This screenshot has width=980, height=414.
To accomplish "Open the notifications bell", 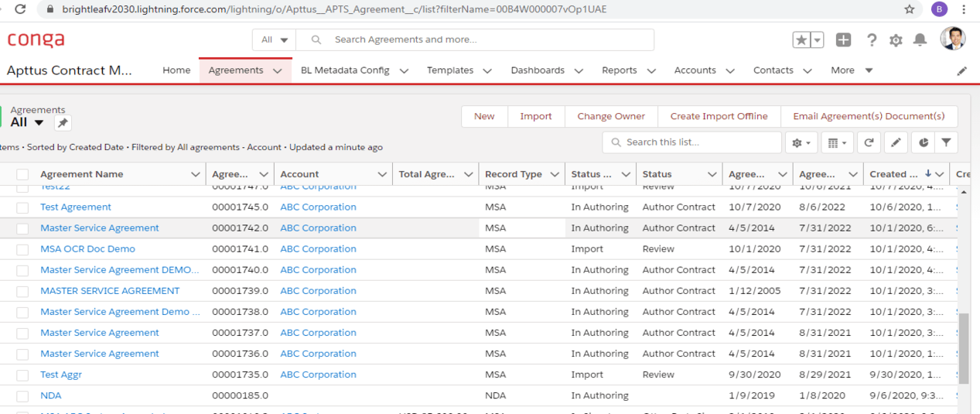I will click(920, 40).
